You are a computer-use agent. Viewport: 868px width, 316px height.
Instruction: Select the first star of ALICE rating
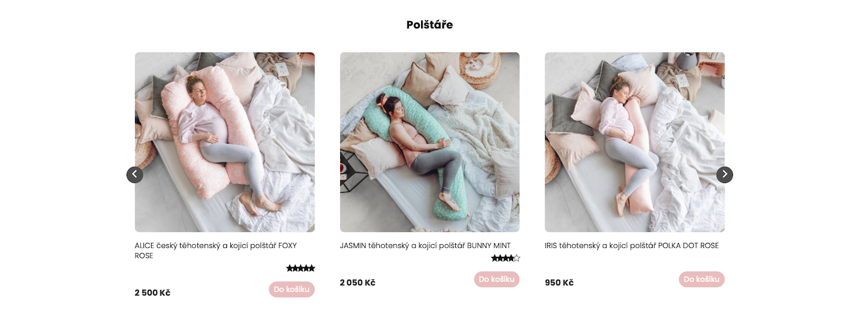click(289, 268)
